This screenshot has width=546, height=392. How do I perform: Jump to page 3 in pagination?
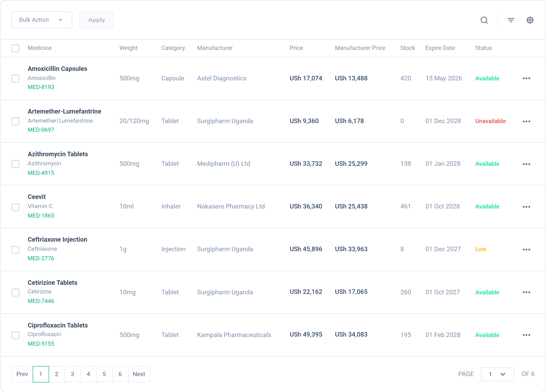click(x=73, y=374)
